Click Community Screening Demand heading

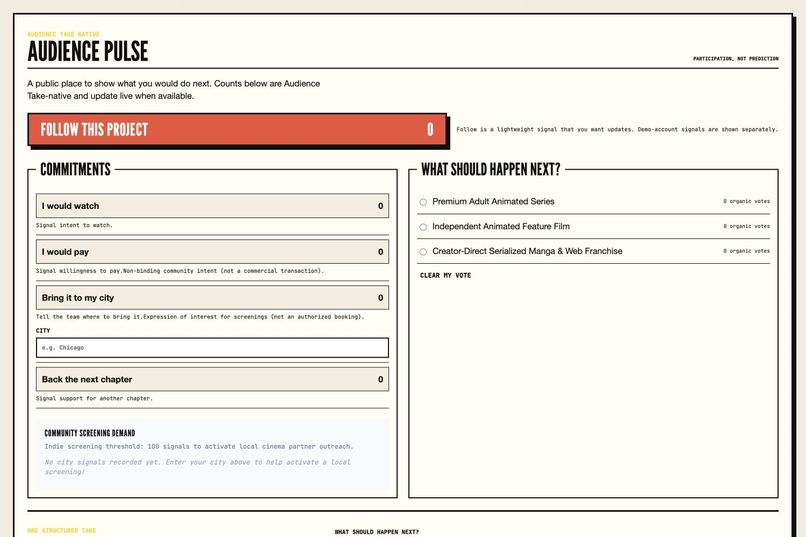point(90,433)
